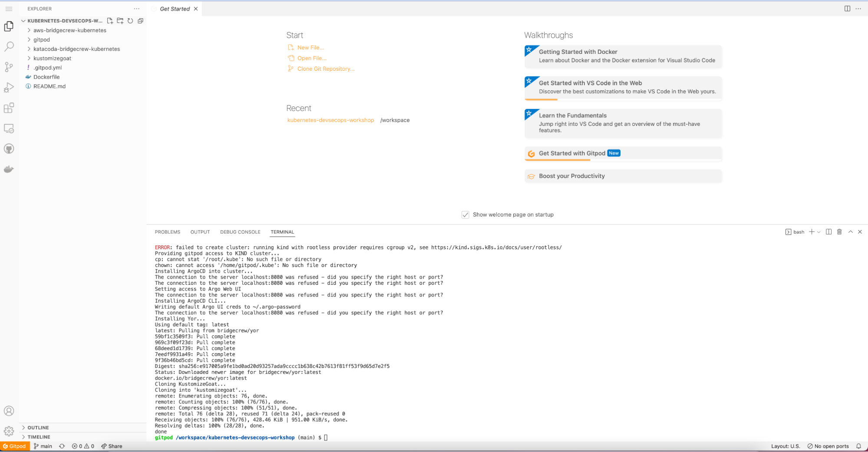
Task: Kill the terminal with trash icon
Action: click(839, 232)
